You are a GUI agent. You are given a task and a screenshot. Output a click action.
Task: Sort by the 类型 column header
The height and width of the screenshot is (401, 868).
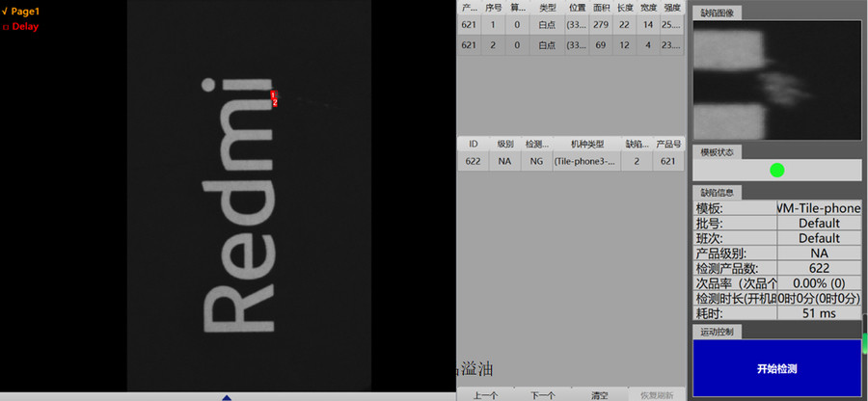pos(547,8)
